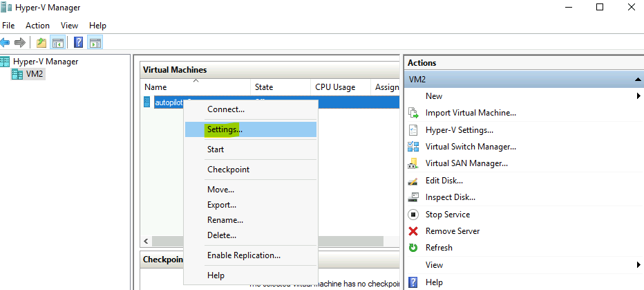This screenshot has height=290, width=644.
Task: Choose Help from context menu
Action: (x=251, y=275)
